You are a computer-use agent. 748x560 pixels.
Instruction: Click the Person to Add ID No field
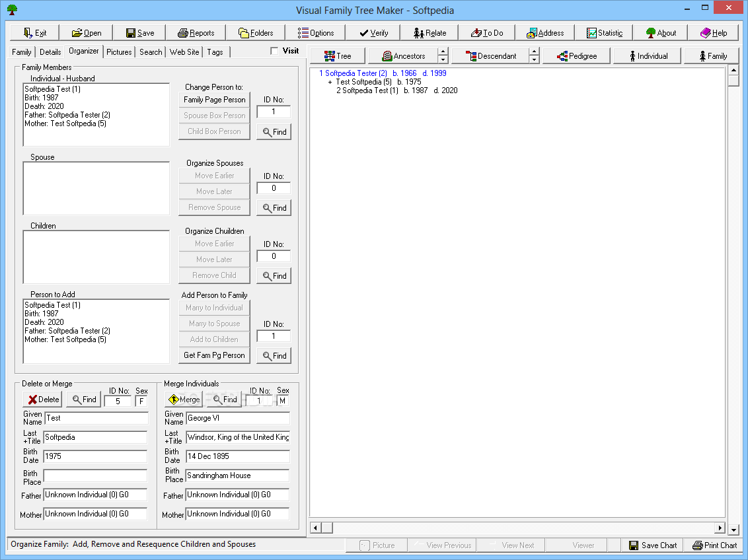tap(274, 337)
